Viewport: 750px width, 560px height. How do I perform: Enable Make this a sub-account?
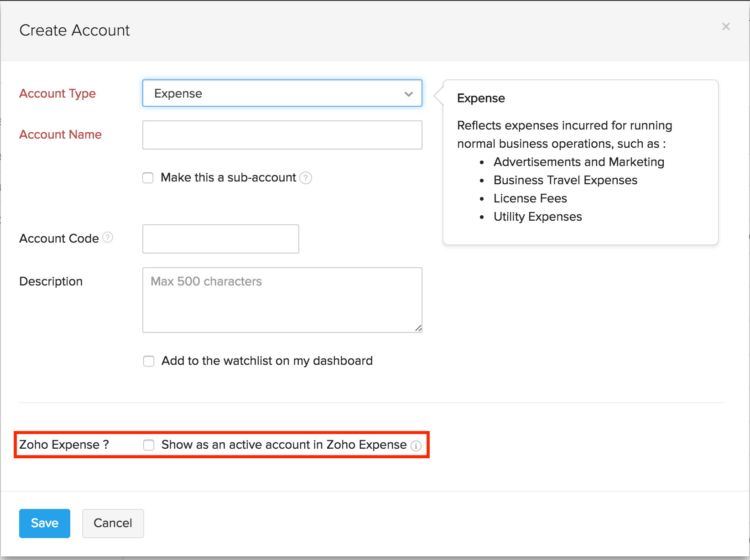(x=148, y=178)
